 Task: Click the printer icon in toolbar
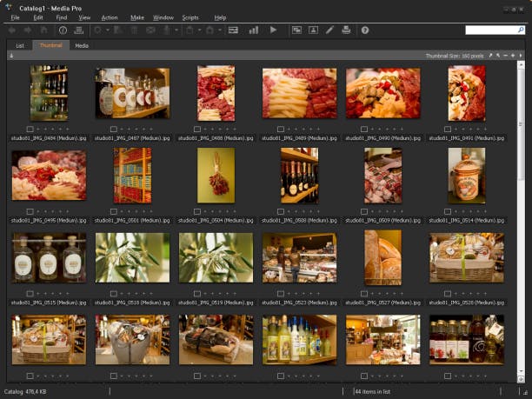point(346,30)
